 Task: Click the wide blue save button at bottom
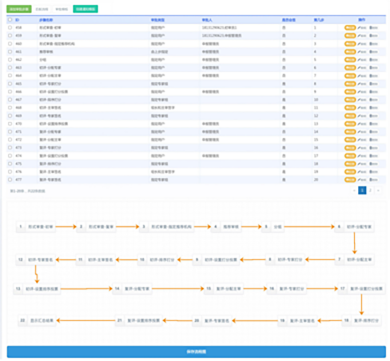coord(196,352)
